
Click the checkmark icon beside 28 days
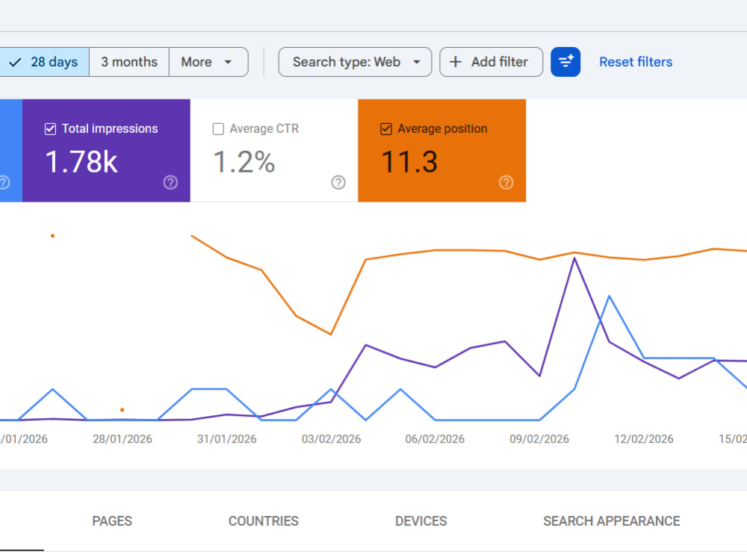point(15,62)
